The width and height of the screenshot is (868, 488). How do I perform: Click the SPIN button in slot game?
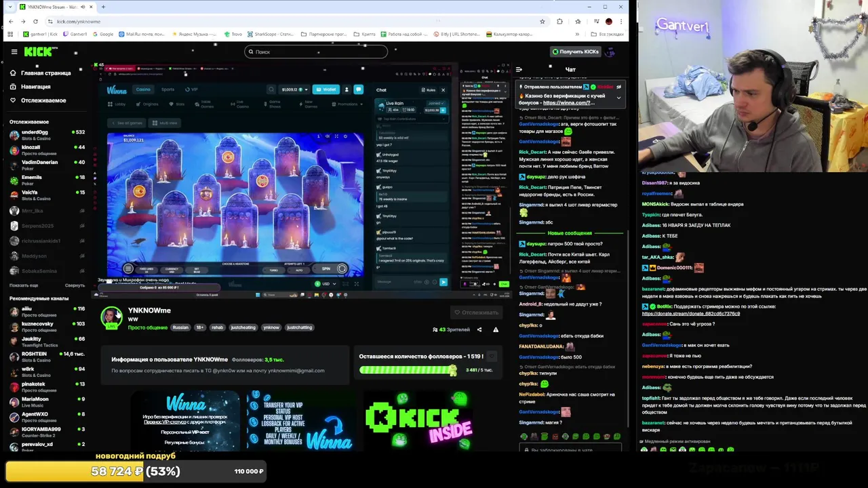tap(326, 268)
